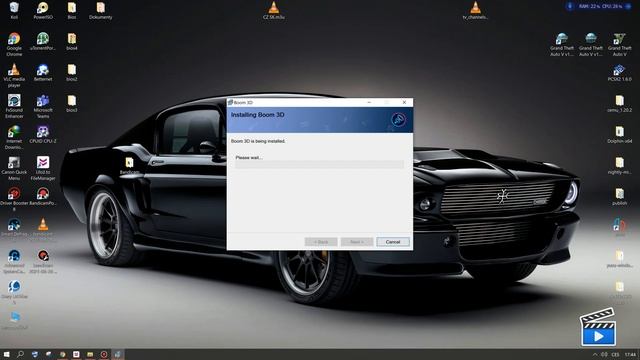640x360 pixels.
Task: Open the Canon Quick Menu desktop shortcut
Action: pyautogui.click(x=14, y=168)
